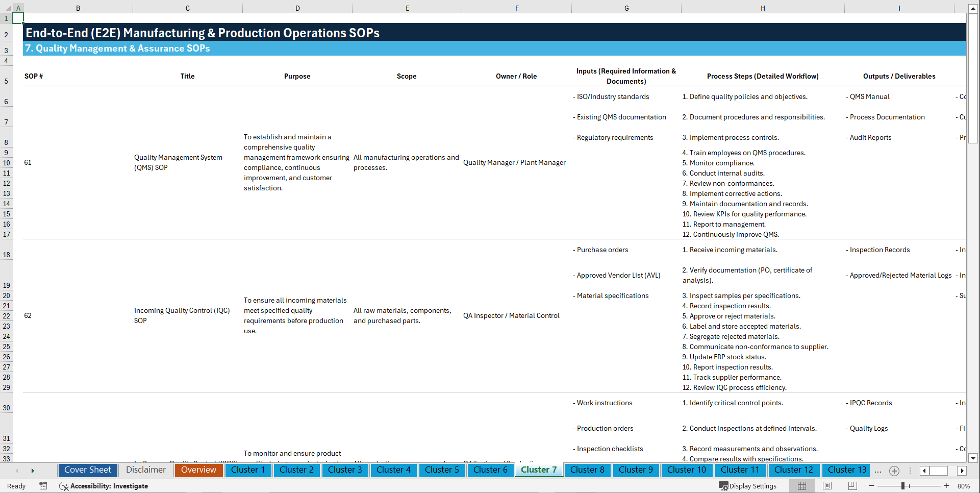
Task: Click 80% to open zoom dialog
Action: (964, 486)
